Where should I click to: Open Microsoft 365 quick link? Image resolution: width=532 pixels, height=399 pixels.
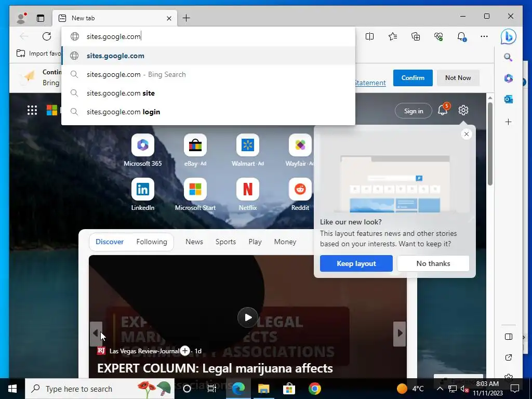point(142,150)
